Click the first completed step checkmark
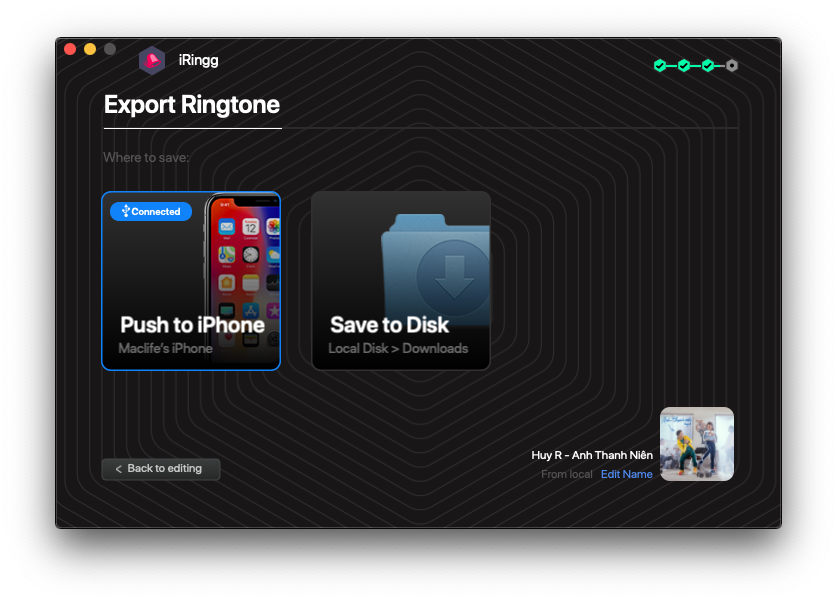 click(x=660, y=66)
